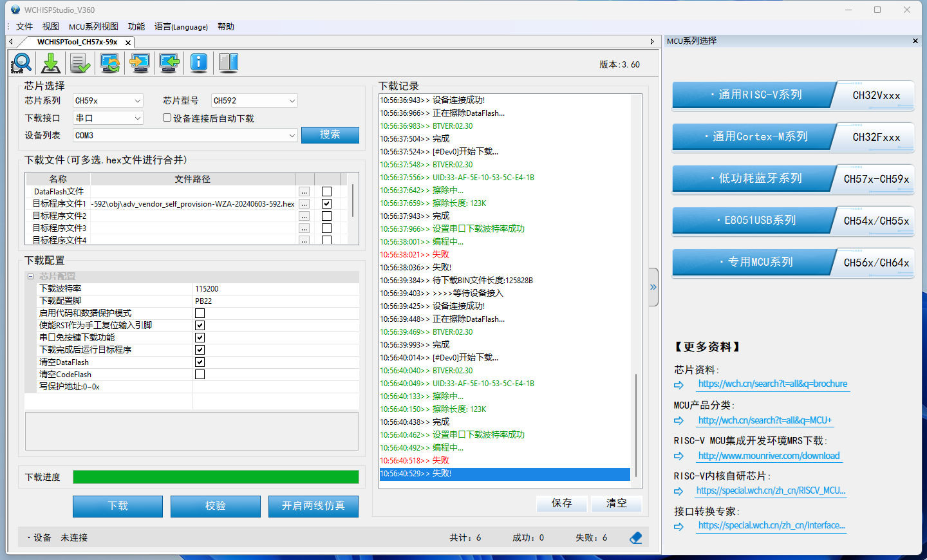The height and width of the screenshot is (560, 927).
Task: Click the green 下载进度 progress bar
Action: [216, 477]
